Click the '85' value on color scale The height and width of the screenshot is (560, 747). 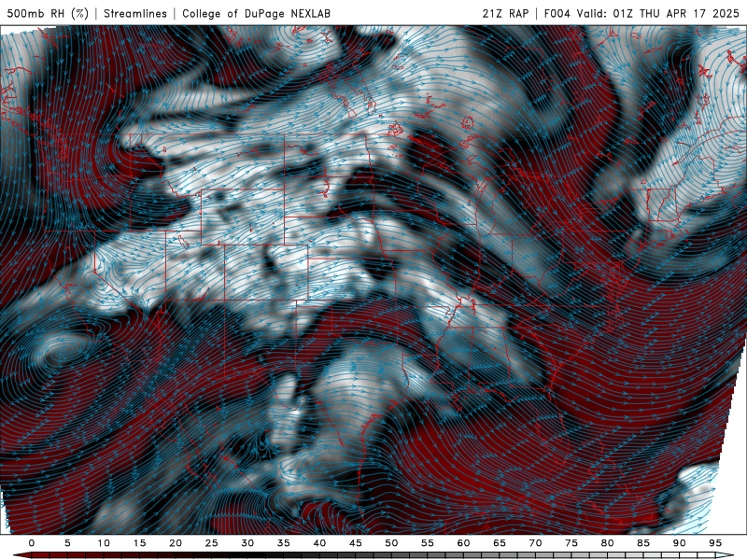643,543
